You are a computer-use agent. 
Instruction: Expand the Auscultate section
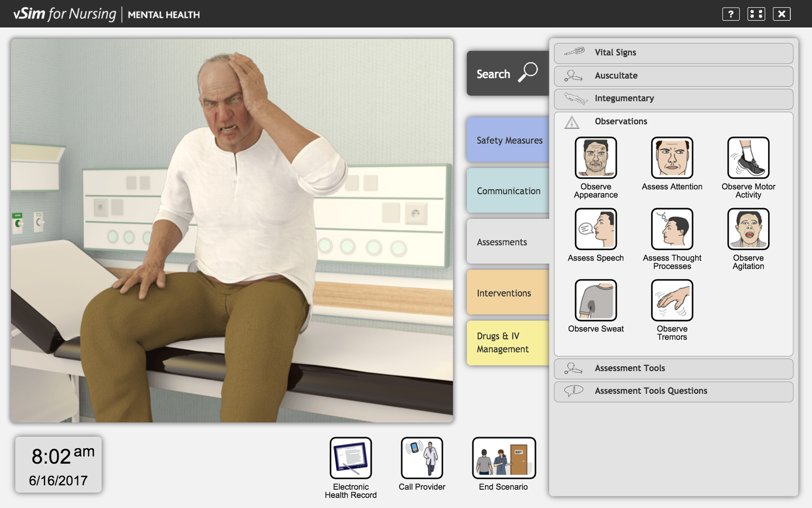673,76
